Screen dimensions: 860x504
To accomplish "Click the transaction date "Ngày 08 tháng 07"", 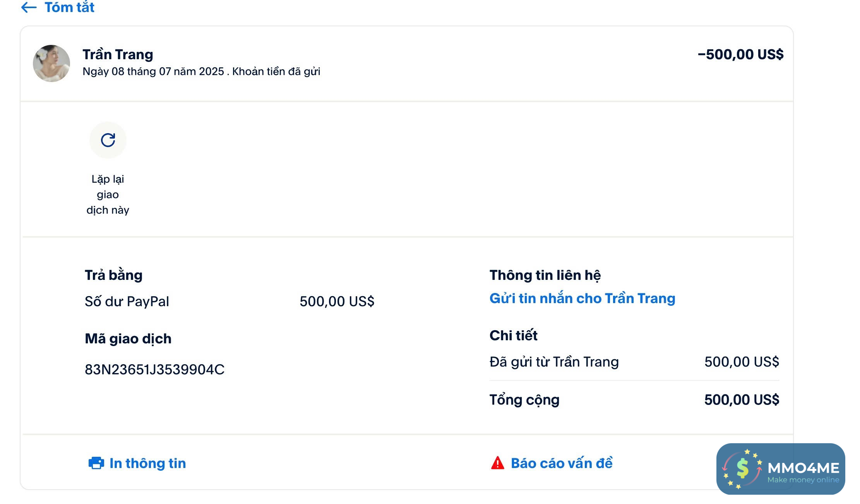I will coord(153,72).
